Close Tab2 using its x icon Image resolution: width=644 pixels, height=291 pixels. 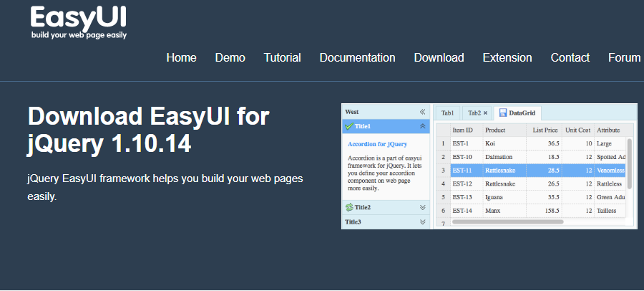(x=485, y=113)
